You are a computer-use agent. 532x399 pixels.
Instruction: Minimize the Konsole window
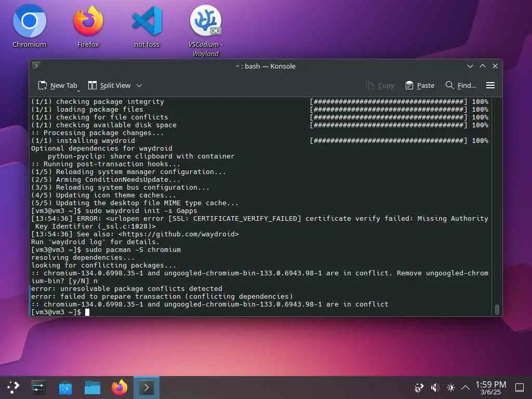coord(470,66)
